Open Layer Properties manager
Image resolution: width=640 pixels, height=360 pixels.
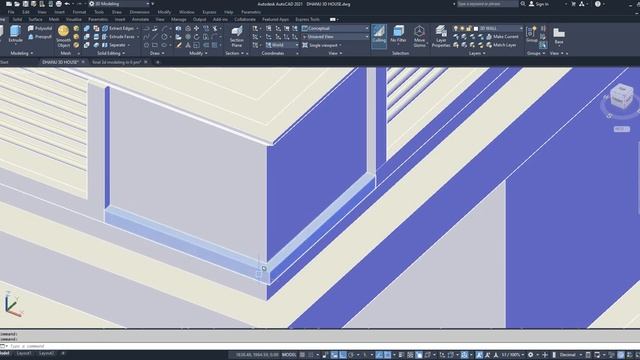coord(441,36)
